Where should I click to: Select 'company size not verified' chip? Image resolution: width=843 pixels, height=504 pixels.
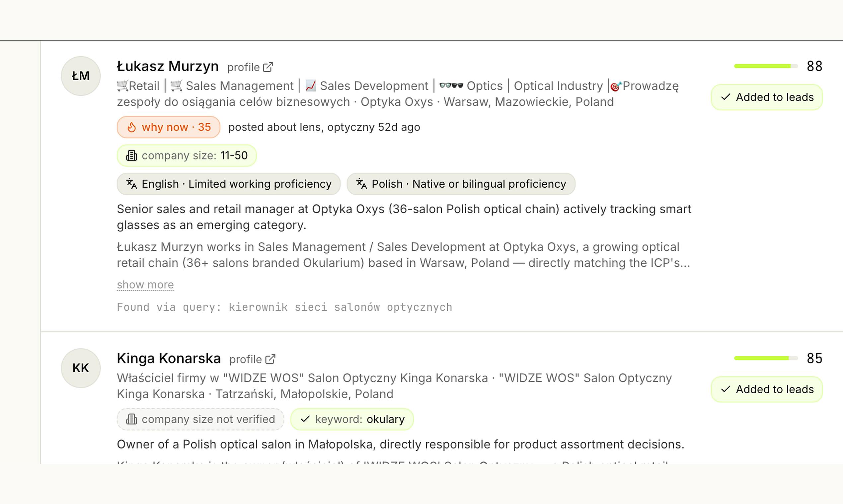pos(200,419)
